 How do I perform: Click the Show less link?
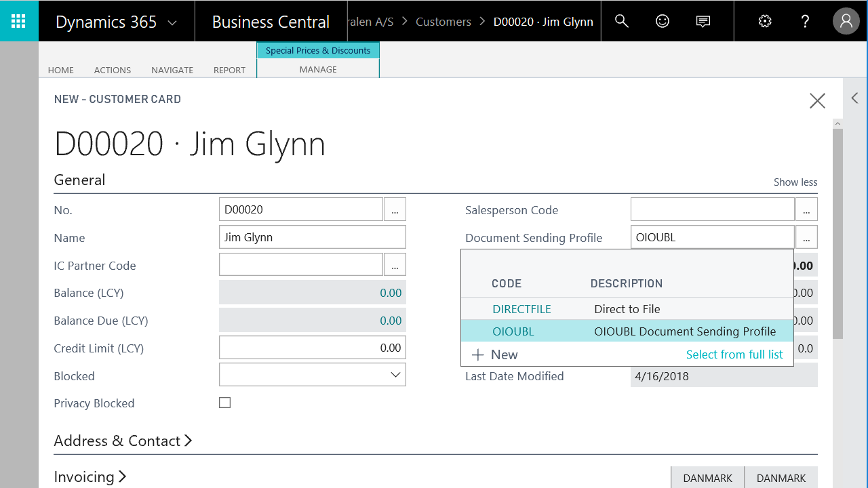click(x=795, y=182)
